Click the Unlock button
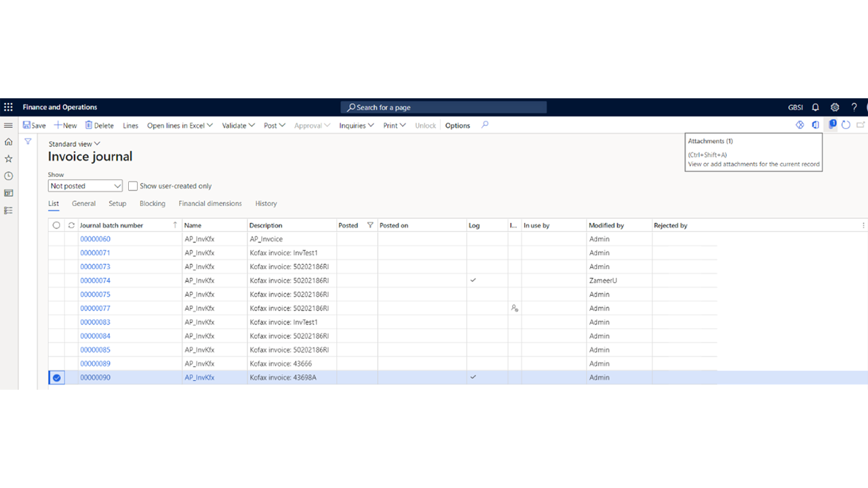This screenshot has height=488, width=868. click(x=426, y=125)
